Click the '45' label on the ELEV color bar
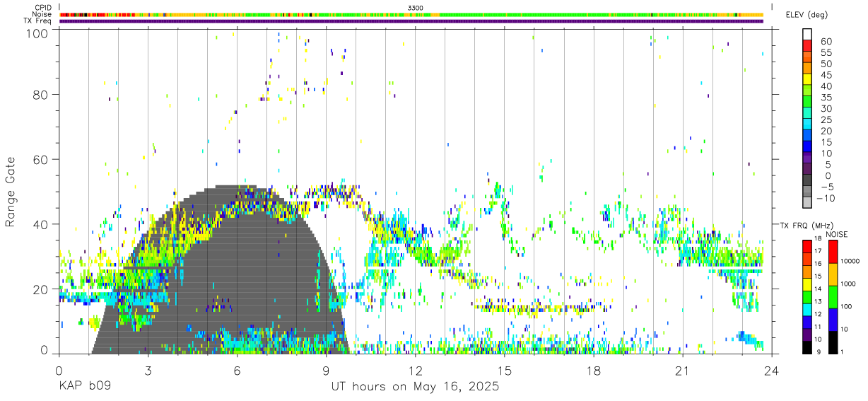Image resolution: width=868 pixels, height=401 pixels. tap(826, 76)
